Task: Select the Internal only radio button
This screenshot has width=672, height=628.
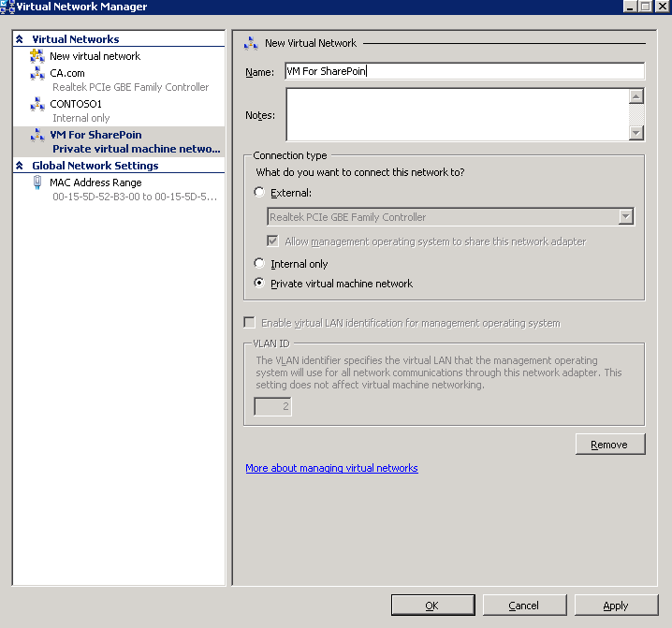Action: 259,263
